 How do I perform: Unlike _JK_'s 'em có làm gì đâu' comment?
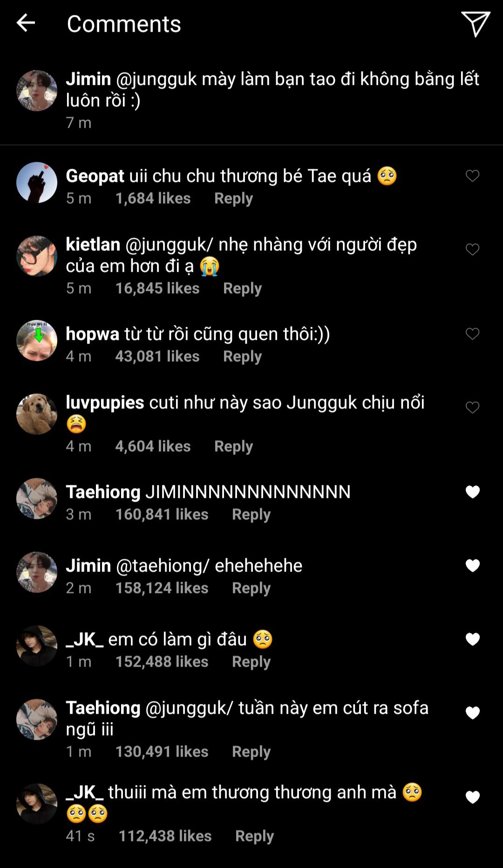click(x=472, y=639)
